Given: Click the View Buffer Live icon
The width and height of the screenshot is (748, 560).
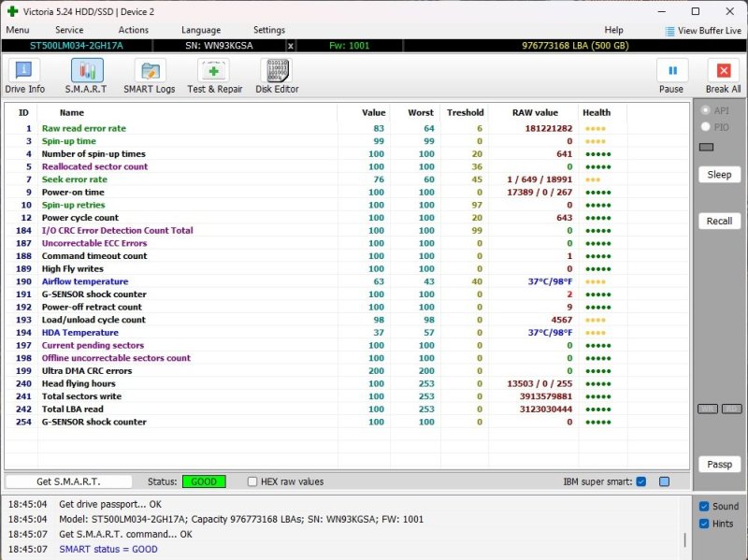Looking at the screenshot, I should pyautogui.click(x=670, y=31).
